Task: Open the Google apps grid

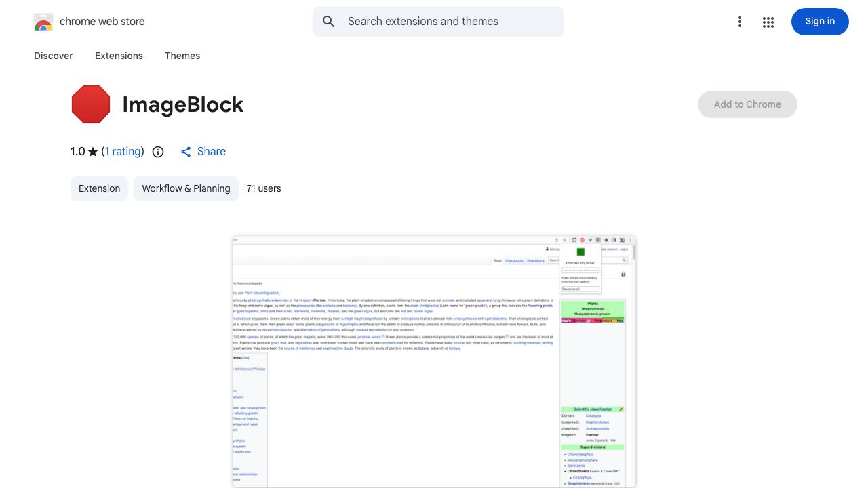Action: pos(768,22)
